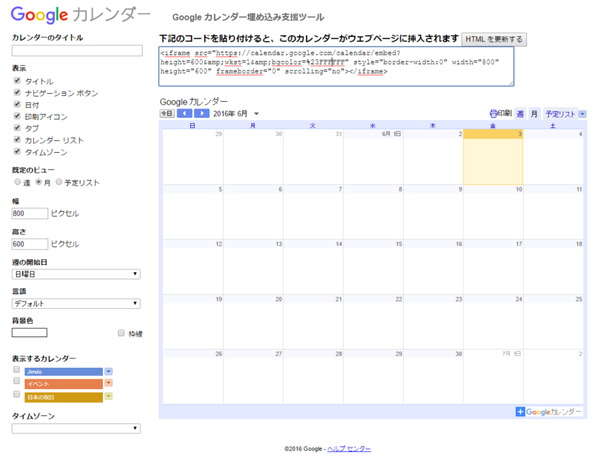This screenshot has width=602, height=457.
Task: Toggle the カレンダー リスト checkbox
Action: coord(17,139)
